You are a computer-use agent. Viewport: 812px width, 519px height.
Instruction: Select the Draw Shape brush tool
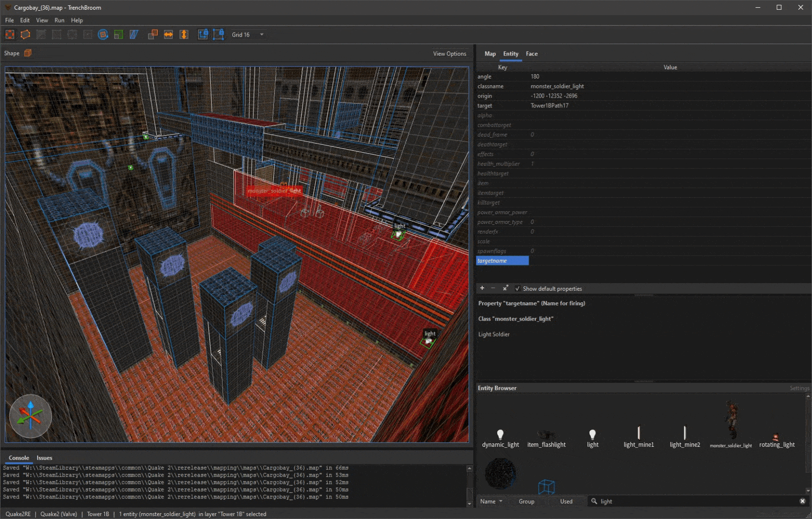click(10, 35)
